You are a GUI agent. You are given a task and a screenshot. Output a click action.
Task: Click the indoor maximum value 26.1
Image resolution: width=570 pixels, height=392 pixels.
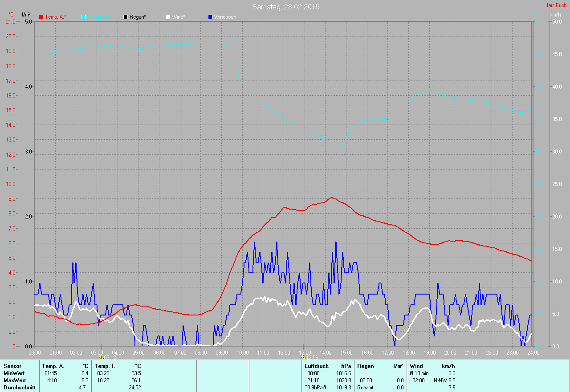pyautogui.click(x=136, y=380)
